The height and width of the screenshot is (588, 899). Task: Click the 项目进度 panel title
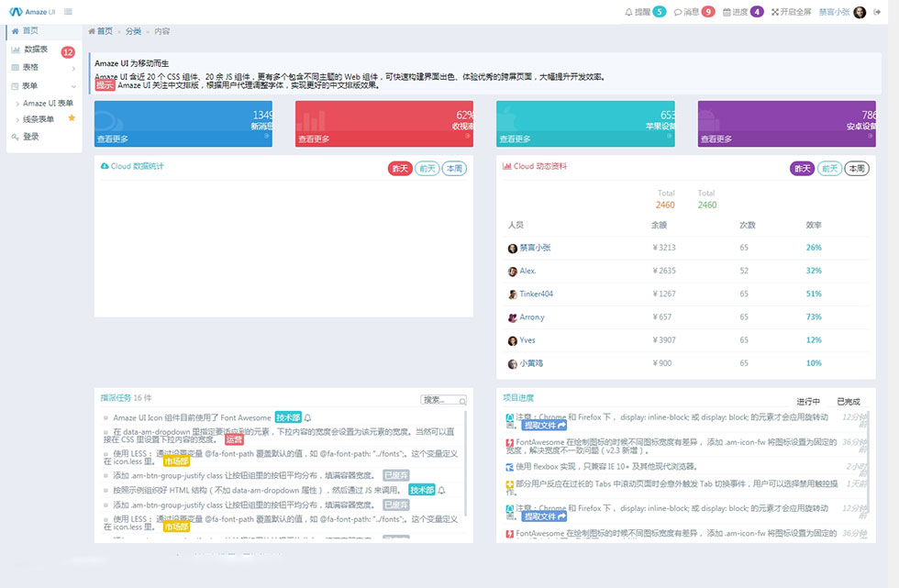click(518, 398)
